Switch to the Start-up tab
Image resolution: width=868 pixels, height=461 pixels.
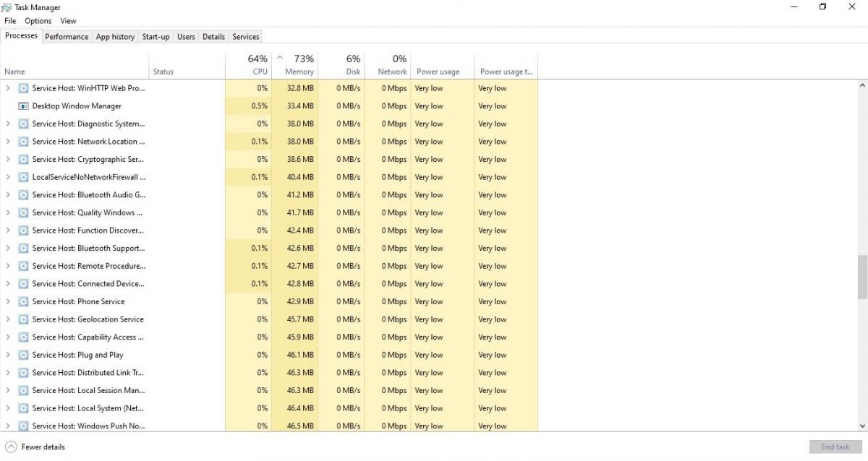[x=156, y=37]
